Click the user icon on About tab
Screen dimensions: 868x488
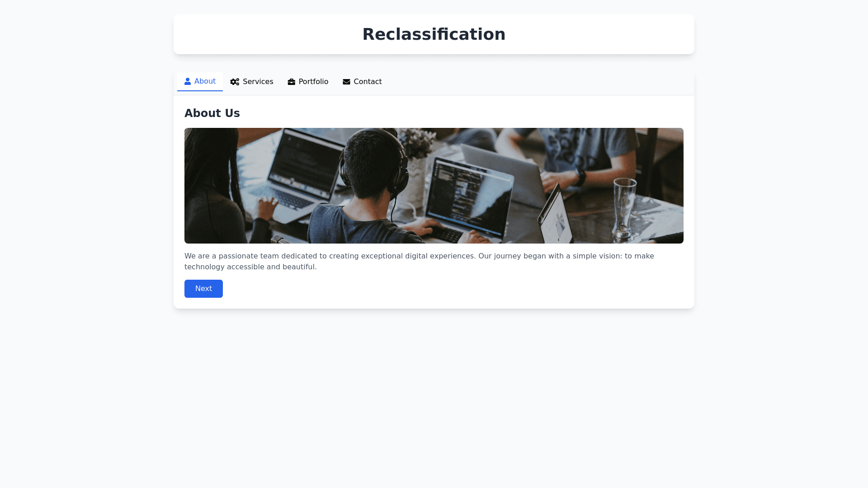188,81
